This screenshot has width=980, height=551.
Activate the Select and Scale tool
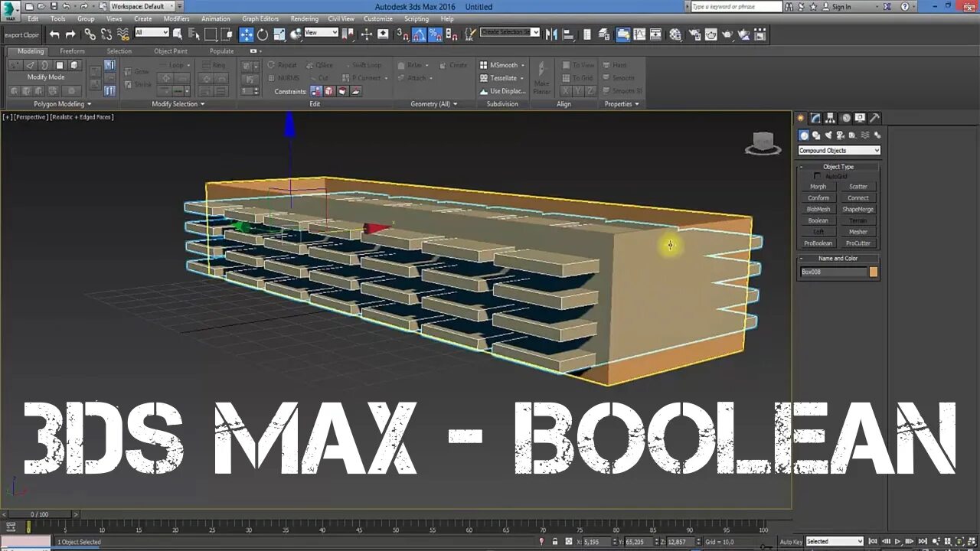(x=279, y=34)
